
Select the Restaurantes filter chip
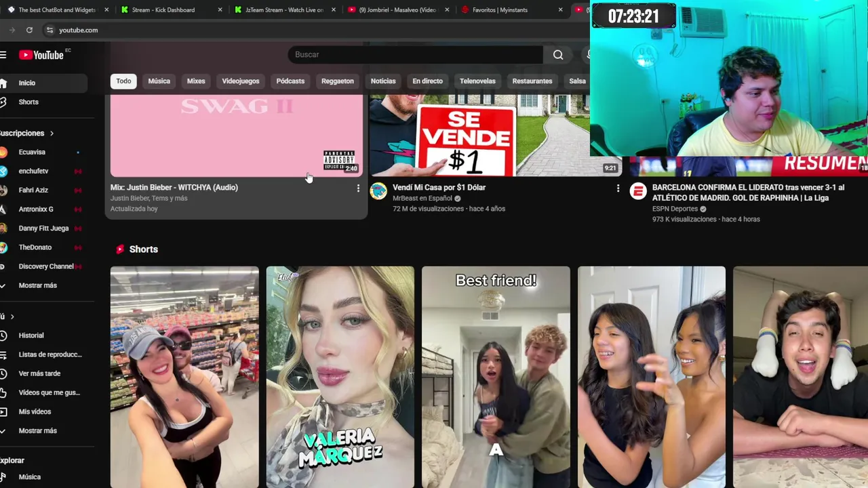point(532,81)
